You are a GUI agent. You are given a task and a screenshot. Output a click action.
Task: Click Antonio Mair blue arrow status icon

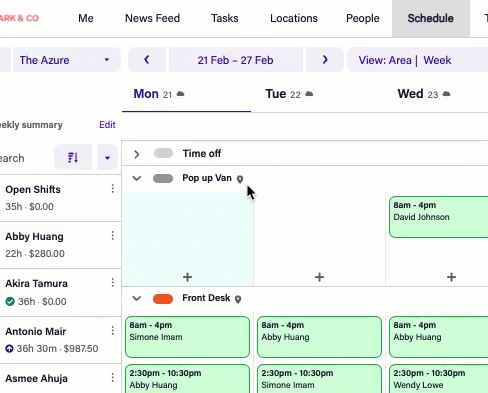point(9,349)
